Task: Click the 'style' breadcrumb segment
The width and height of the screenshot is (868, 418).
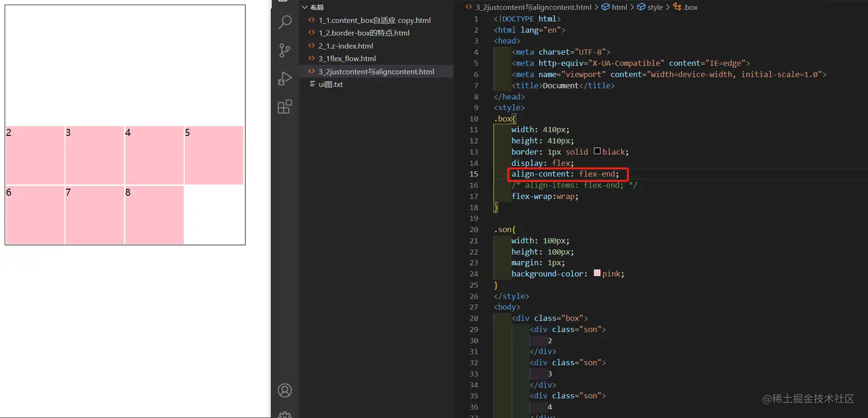Action: (655, 7)
